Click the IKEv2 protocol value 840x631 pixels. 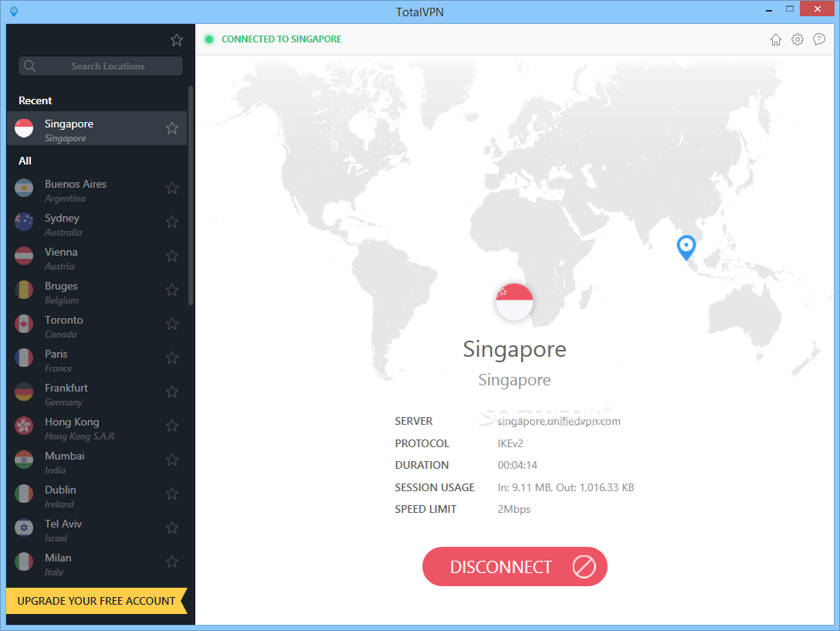(510, 443)
